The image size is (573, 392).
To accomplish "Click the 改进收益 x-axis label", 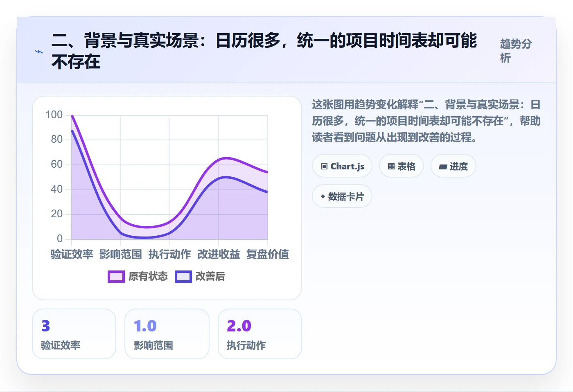I will pos(219,254).
